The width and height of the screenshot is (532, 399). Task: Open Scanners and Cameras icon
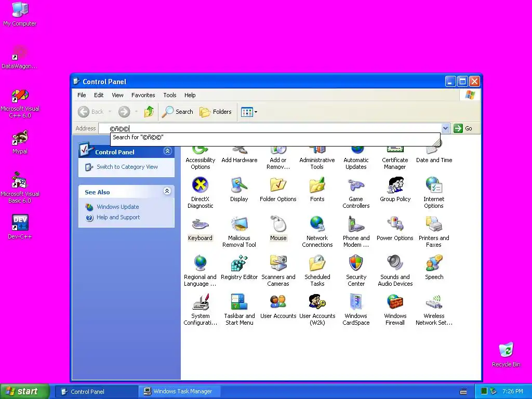(278, 270)
